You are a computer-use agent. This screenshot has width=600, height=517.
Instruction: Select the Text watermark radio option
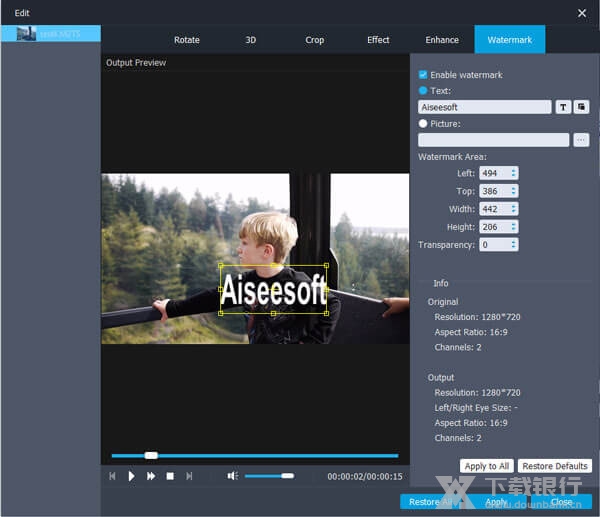[x=423, y=91]
